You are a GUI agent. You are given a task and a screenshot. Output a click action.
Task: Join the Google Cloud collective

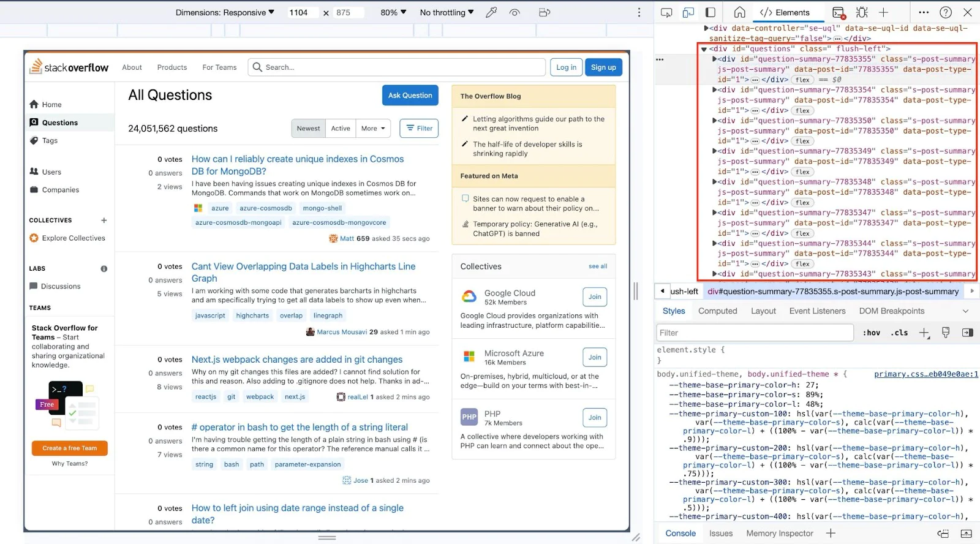pyautogui.click(x=595, y=297)
